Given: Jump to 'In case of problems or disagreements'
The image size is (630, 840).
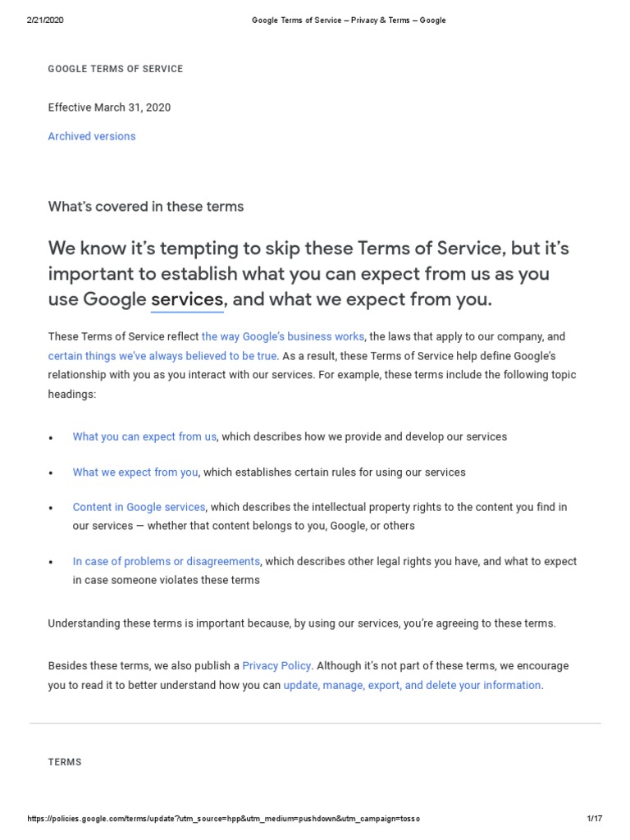Looking at the screenshot, I should tap(167, 561).
